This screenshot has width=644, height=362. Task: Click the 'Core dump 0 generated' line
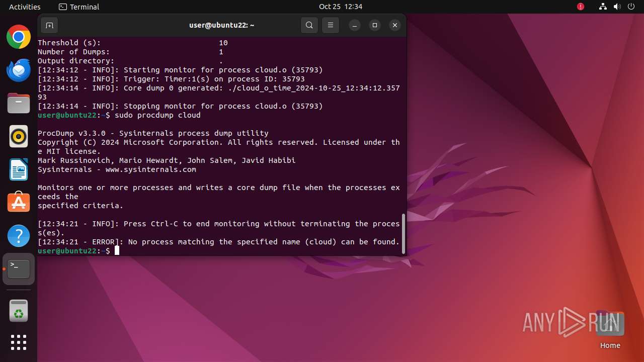pos(219,93)
